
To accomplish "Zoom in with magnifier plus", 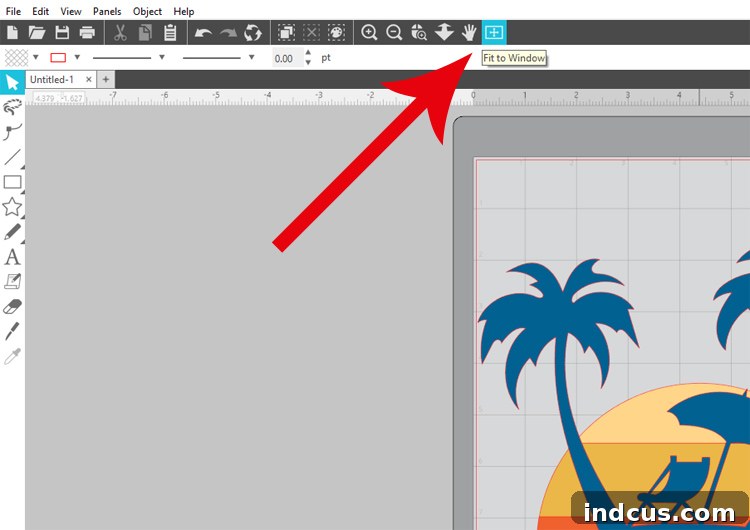I will pyautogui.click(x=369, y=33).
